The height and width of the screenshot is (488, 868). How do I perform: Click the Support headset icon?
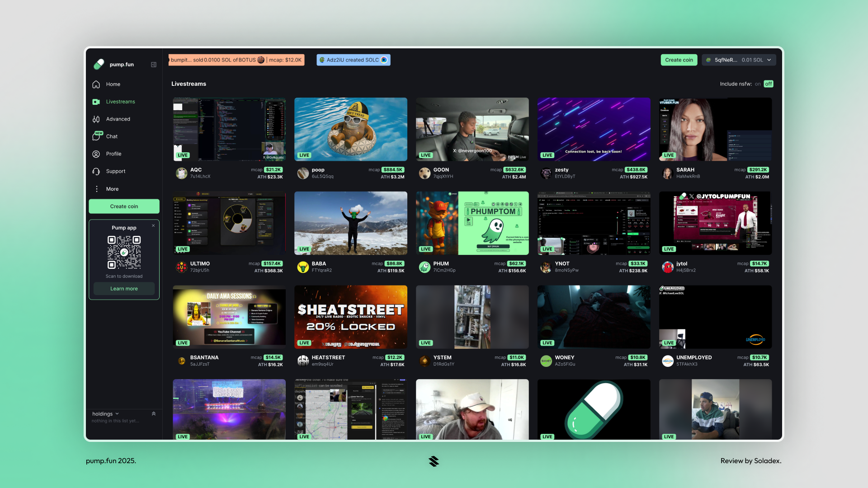click(96, 171)
